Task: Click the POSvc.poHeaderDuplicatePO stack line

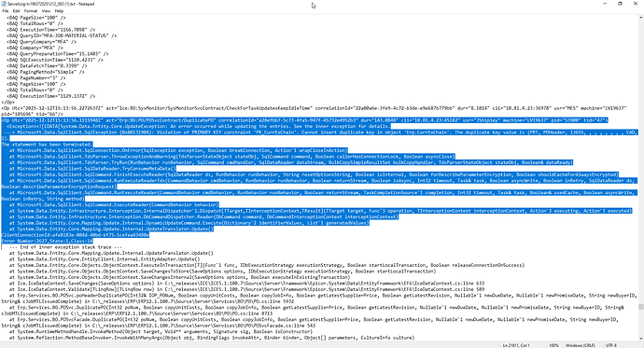Action: click(x=319, y=298)
